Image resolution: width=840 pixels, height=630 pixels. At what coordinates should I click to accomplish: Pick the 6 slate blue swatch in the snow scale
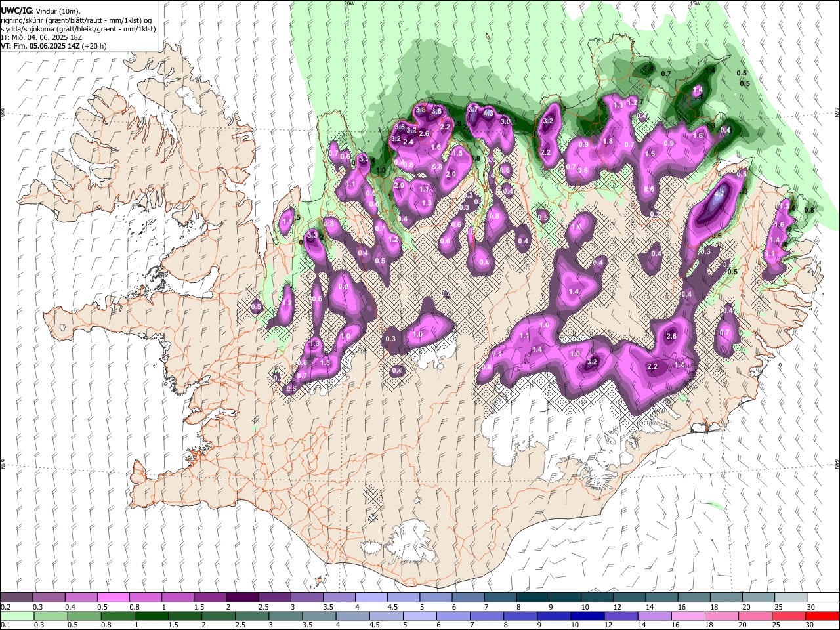click(467, 598)
